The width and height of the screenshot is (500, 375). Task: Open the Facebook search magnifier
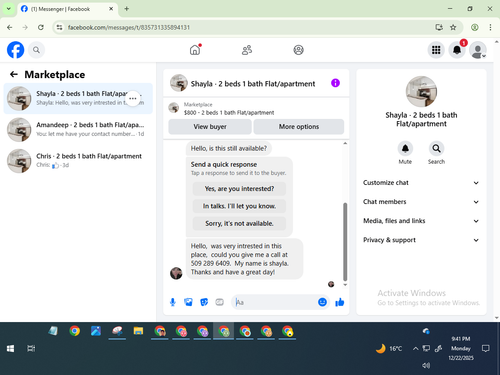click(36, 50)
